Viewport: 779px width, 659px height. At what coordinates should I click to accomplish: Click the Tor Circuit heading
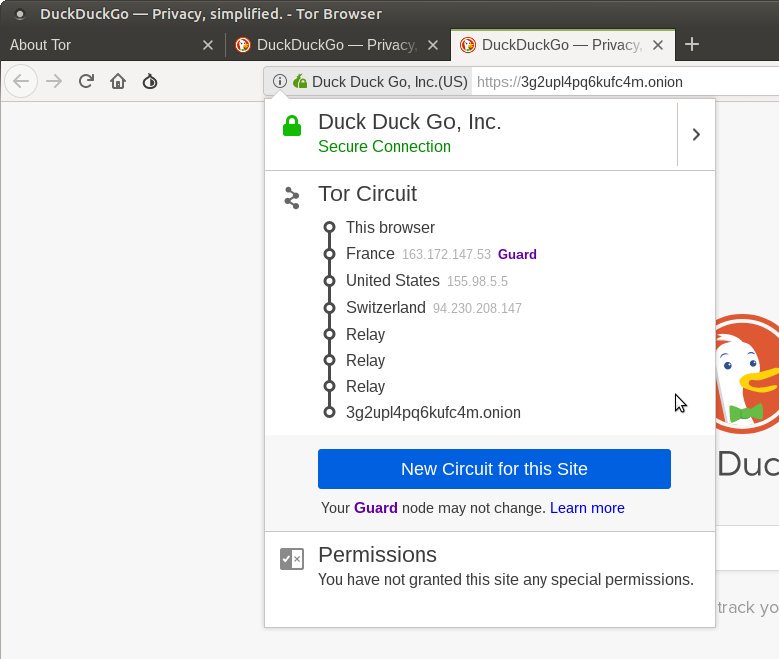pos(368,194)
